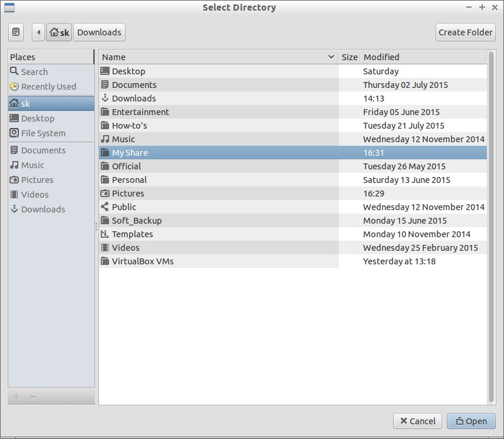Image resolution: width=504 pixels, height=439 pixels.
Task: Click the date 'Monday 10 November 2014'
Action: [417, 234]
